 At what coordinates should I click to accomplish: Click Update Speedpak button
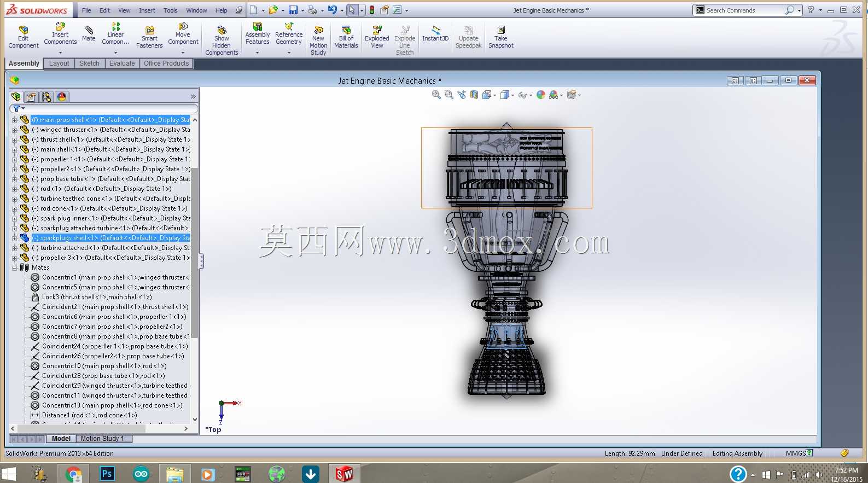point(469,37)
